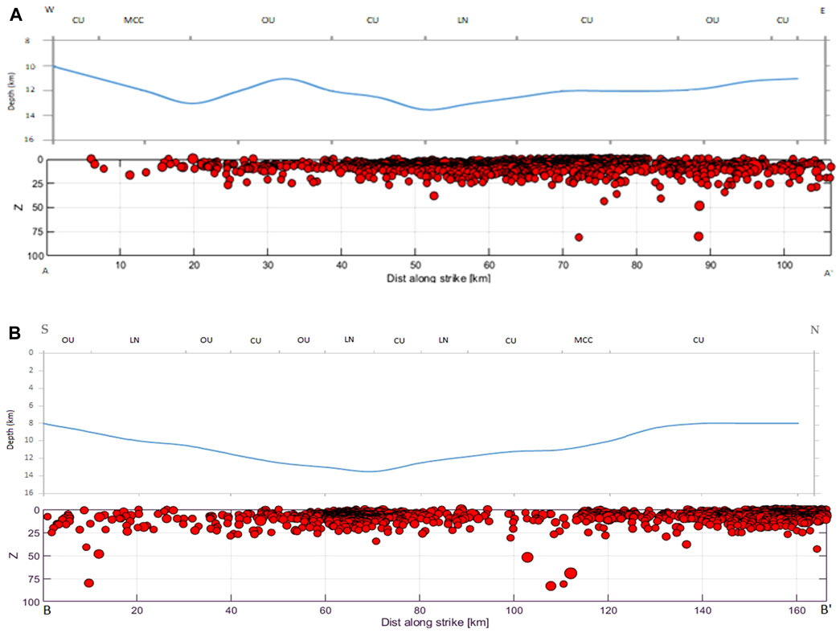Click the B' endpoint label in panel B
Image resolution: width=840 pixels, height=633 pixels.
pos(826,610)
